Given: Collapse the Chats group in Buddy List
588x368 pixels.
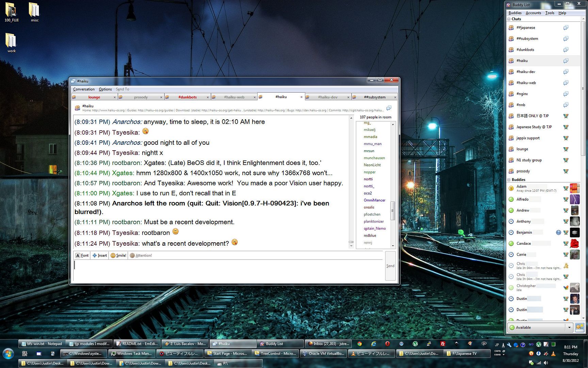Looking at the screenshot, I should (509, 19).
